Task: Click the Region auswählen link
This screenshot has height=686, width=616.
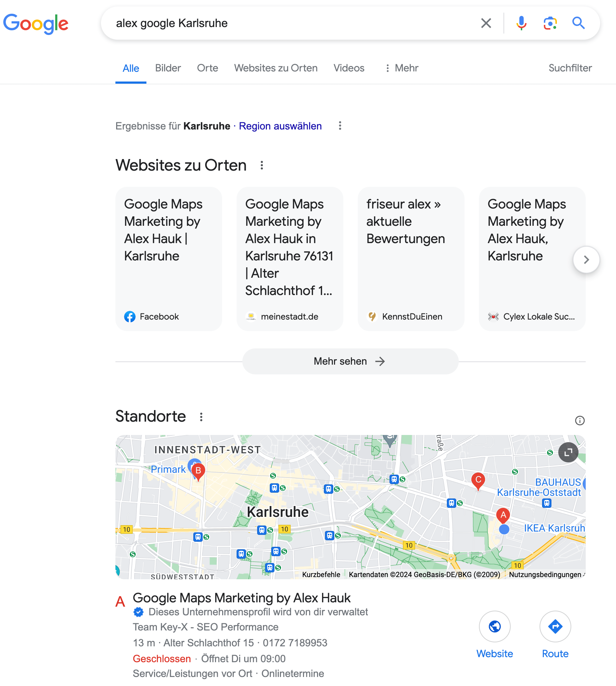Action: [x=280, y=126]
